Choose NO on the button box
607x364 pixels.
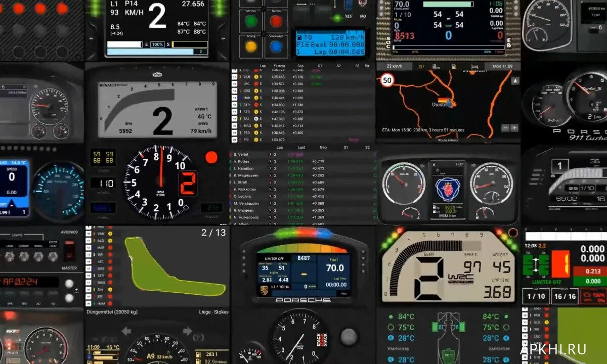click(x=363, y=16)
